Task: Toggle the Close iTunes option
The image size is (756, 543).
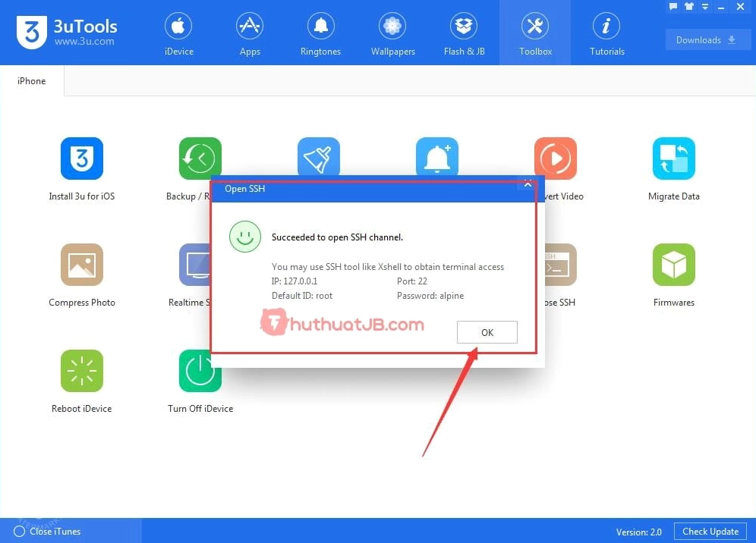Action: click(x=47, y=531)
